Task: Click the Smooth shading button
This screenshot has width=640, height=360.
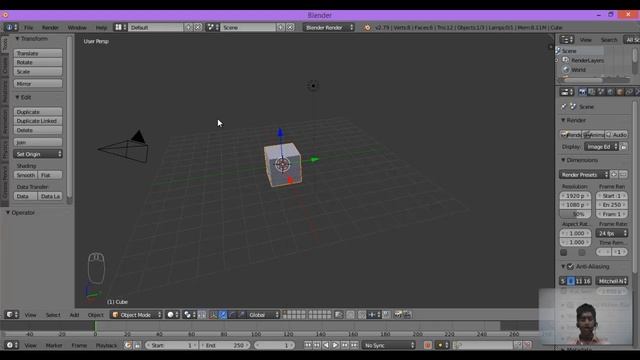Action: tap(26, 175)
